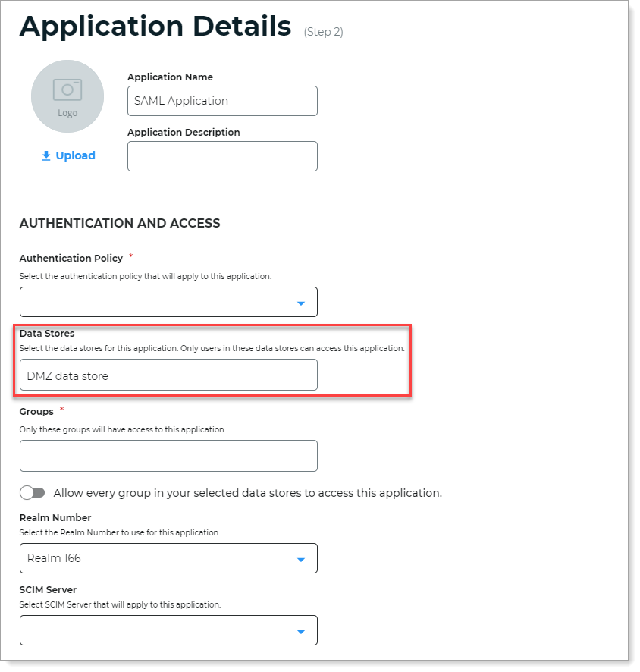Click the allow every group label text
The width and height of the screenshot is (640, 672).
[x=247, y=493]
